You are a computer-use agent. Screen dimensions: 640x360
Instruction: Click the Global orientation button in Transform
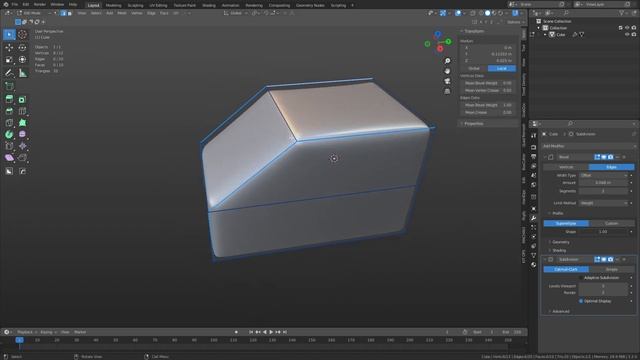[x=474, y=68]
